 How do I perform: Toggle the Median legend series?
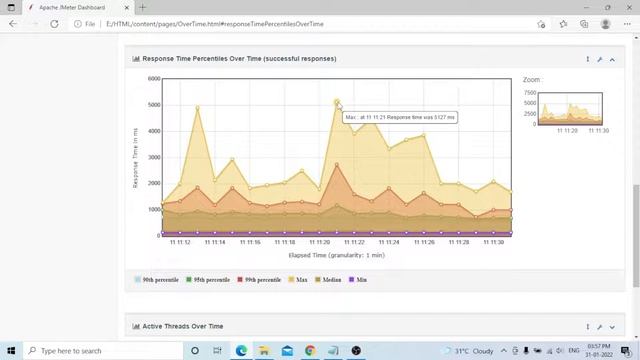(x=328, y=280)
